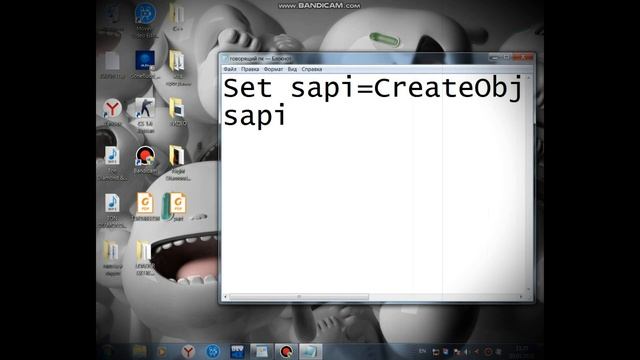Screen dimensions: 640x360
Task: Open Windows Explorer from the taskbar
Action: click(x=139, y=351)
